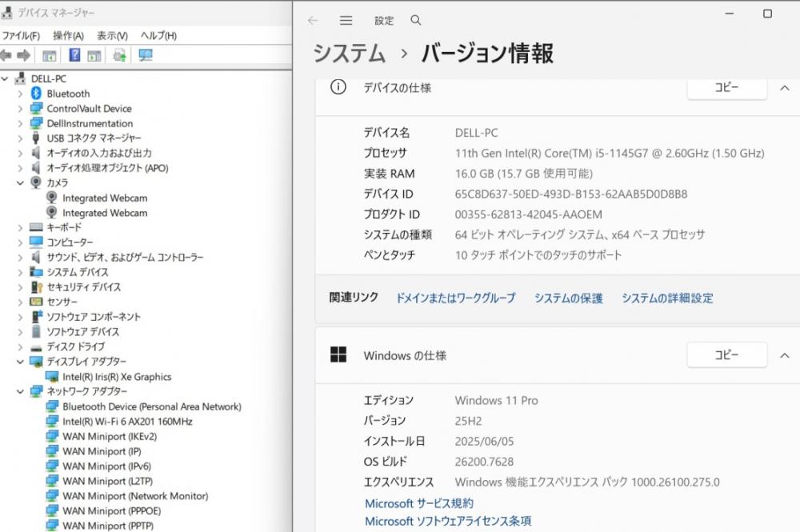Click the Bluetooth Device (Personal Area Network) icon

(51, 406)
